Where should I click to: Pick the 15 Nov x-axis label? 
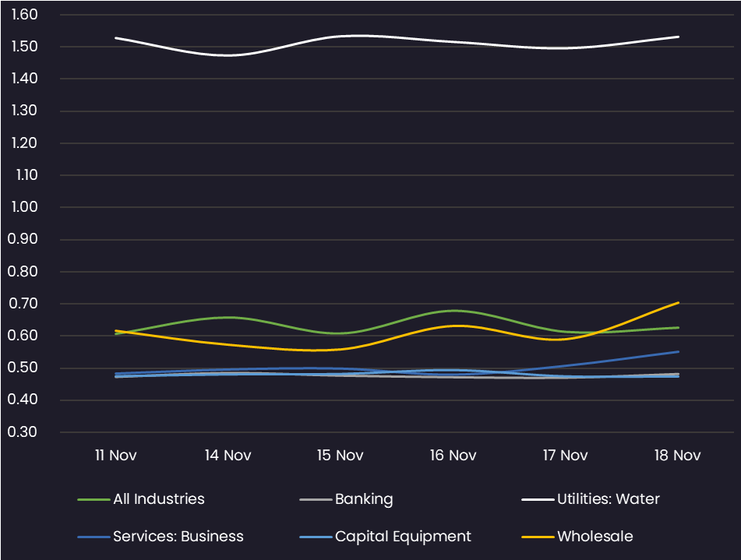point(340,455)
